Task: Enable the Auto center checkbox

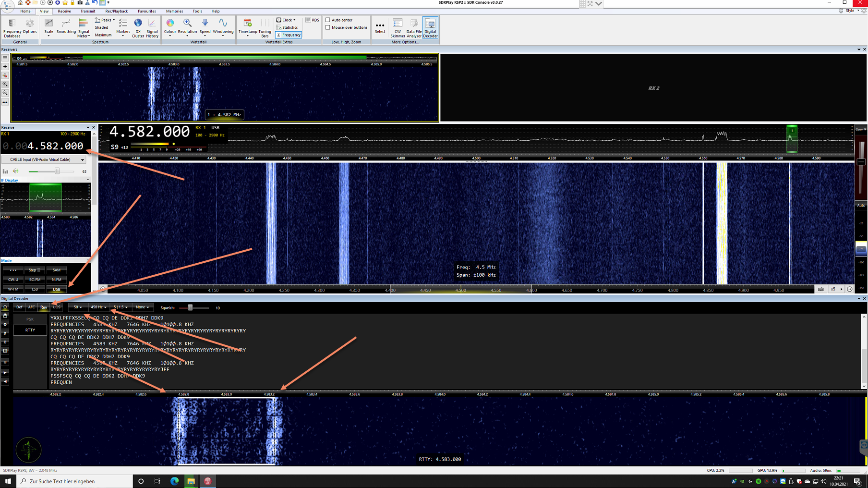Action: click(x=328, y=20)
